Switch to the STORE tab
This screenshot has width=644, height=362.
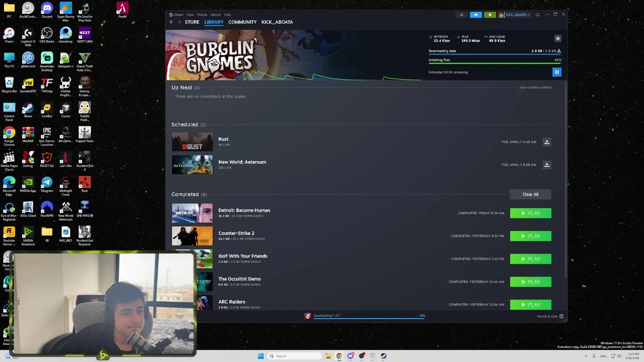[x=192, y=22]
